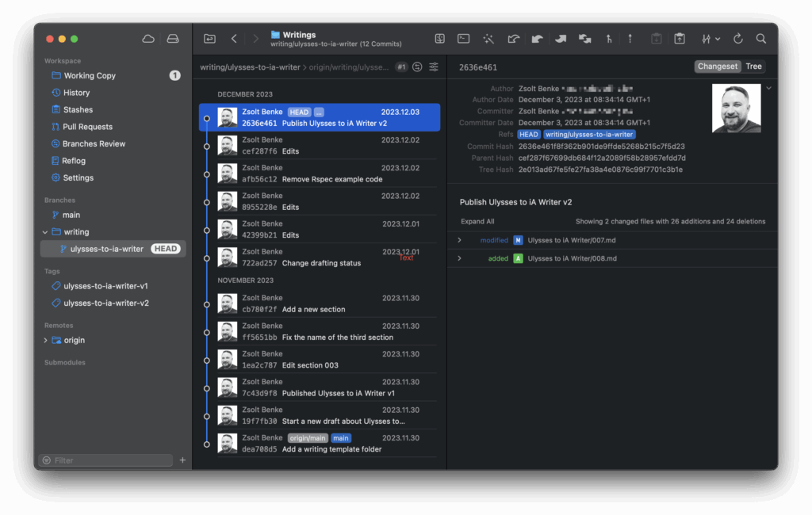812x515 pixels.
Task: Click the Fetch outlined arrow icon
Action: pyautogui.click(x=513, y=39)
